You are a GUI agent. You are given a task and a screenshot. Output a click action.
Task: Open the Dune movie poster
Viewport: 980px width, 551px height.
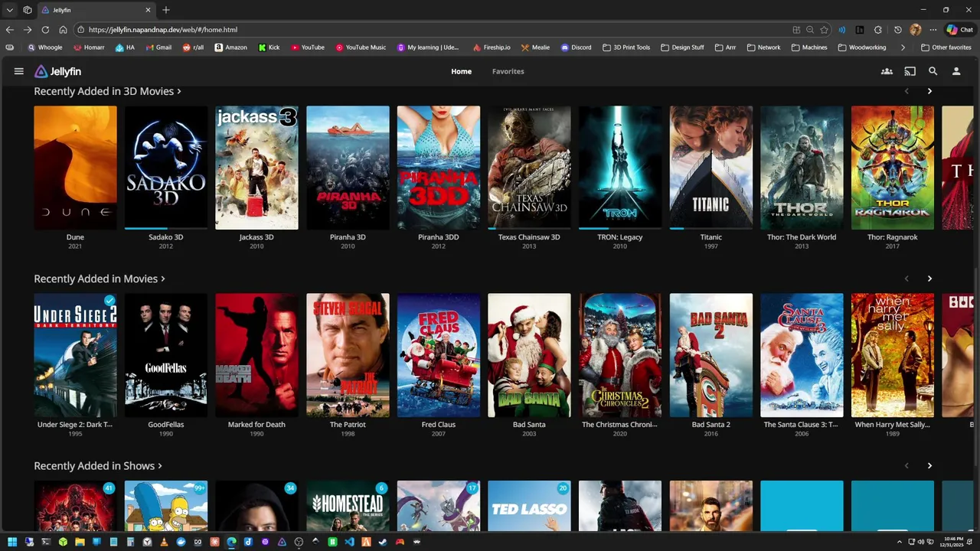tap(75, 168)
